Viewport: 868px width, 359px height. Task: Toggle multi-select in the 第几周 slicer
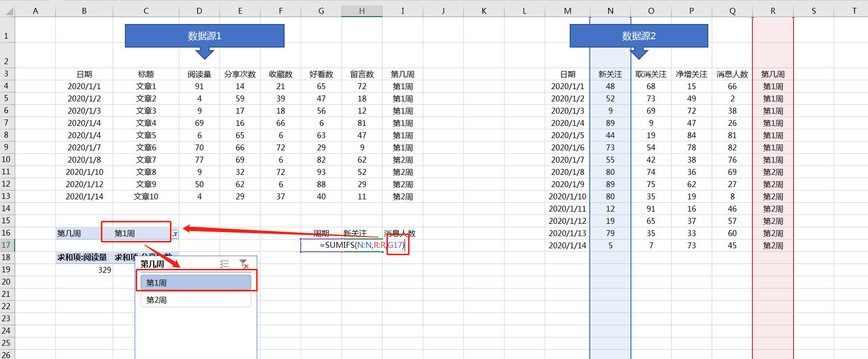(x=224, y=264)
